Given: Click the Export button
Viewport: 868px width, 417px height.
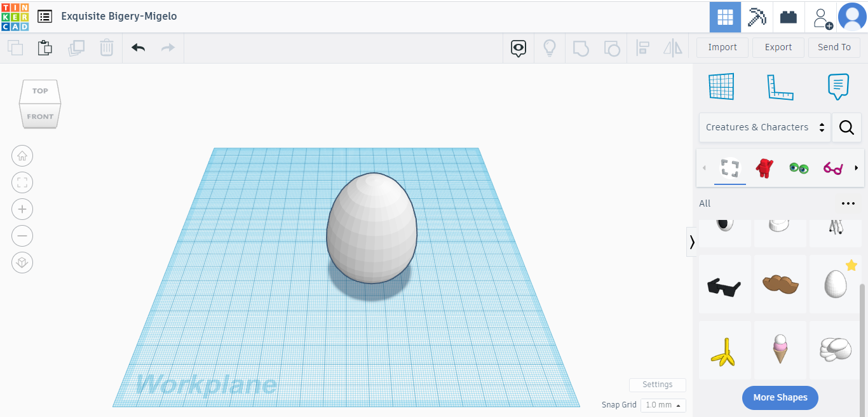Looking at the screenshot, I should click(778, 47).
